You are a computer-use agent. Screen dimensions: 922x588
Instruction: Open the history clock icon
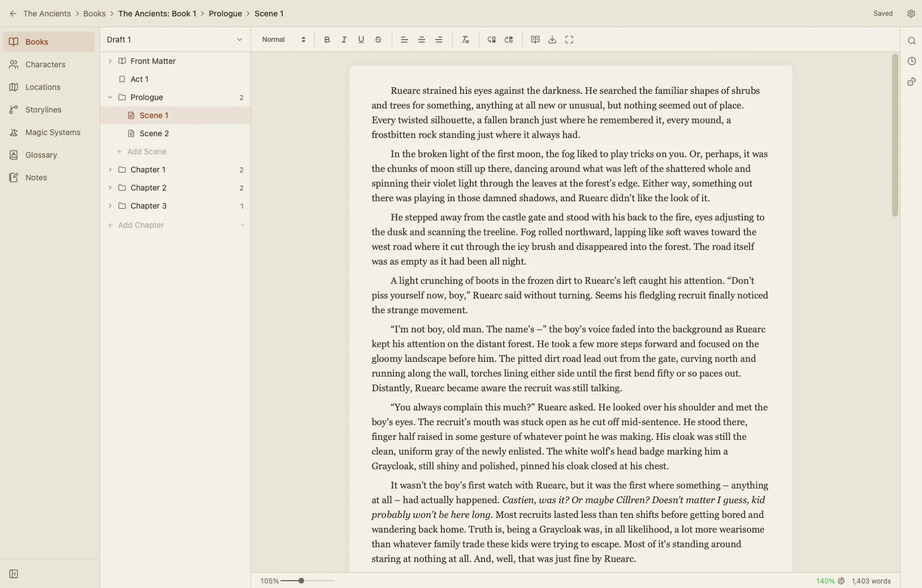pyautogui.click(x=911, y=61)
